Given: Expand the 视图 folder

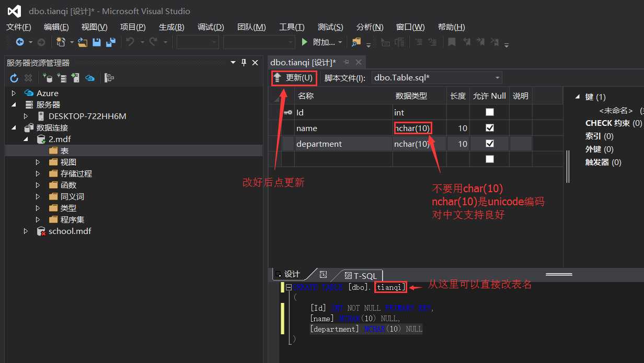Looking at the screenshot, I should [38, 162].
